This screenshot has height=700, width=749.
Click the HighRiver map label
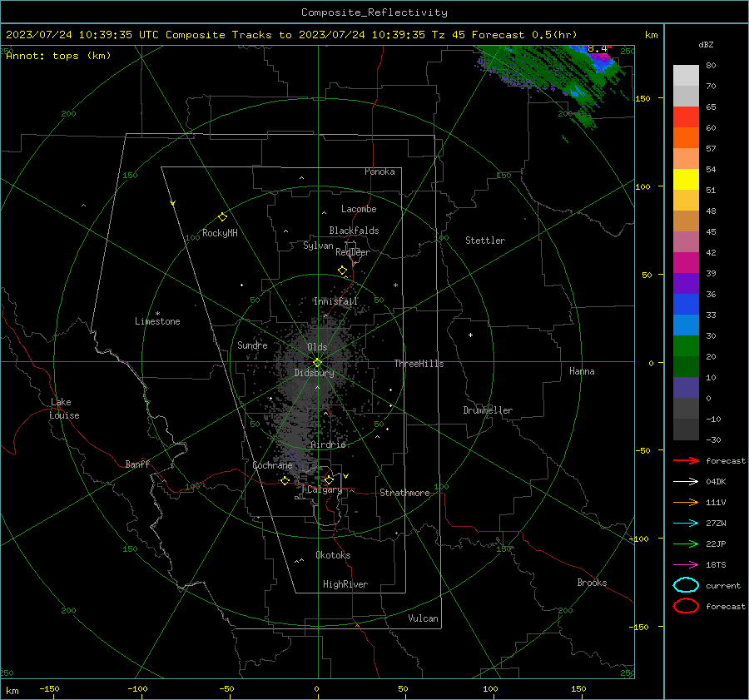[345, 584]
